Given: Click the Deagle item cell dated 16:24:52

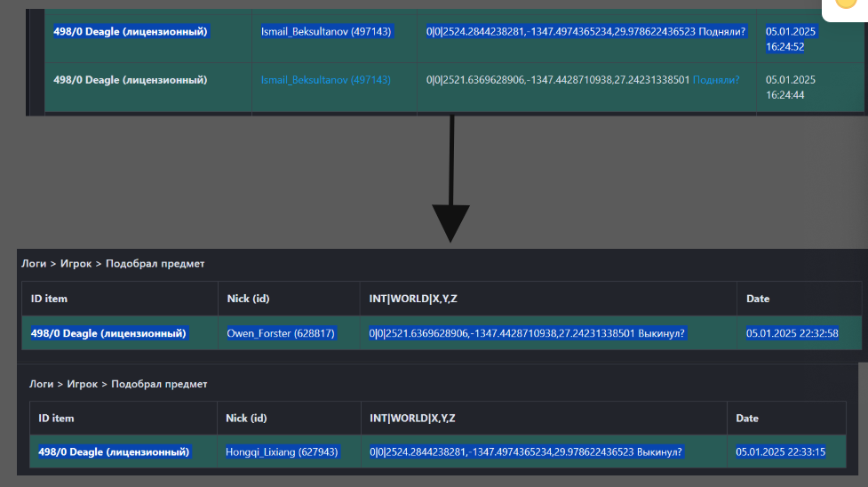Looking at the screenshot, I should click(x=130, y=32).
